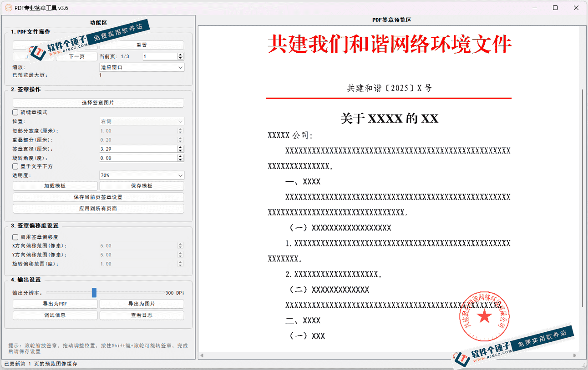Export the document with 导出为PDF
Image resolution: width=588 pixels, height=370 pixels.
(x=55, y=304)
